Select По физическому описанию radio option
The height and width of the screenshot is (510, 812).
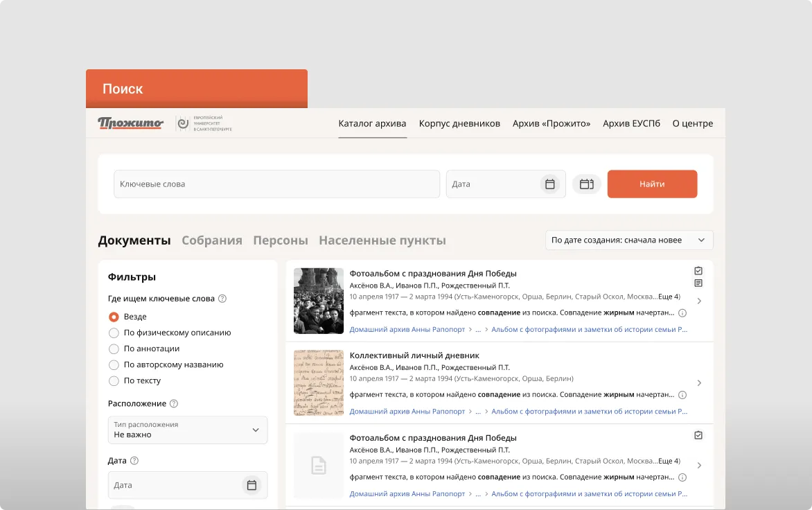tap(114, 333)
